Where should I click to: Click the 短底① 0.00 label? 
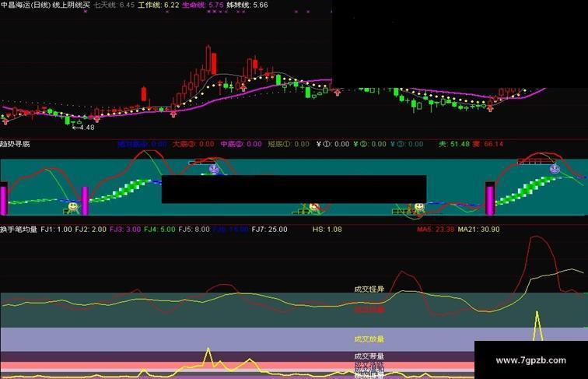(289, 144)
